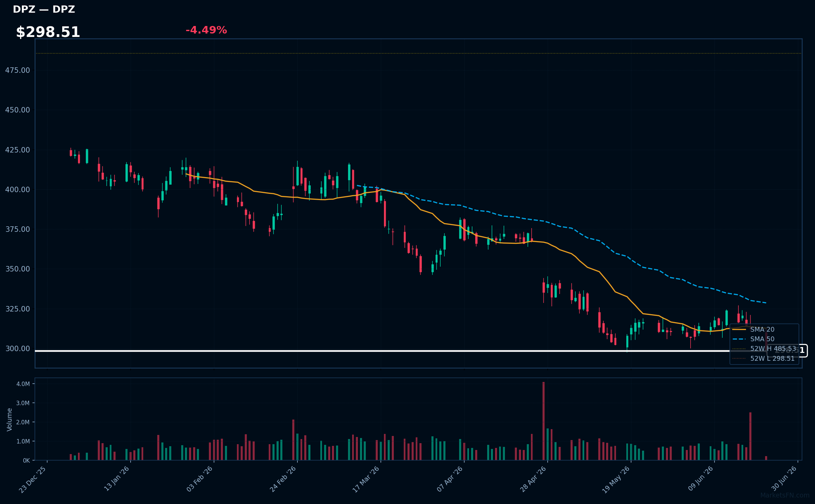Click the SMA 50 legend entry

click(x=753, y=339)
